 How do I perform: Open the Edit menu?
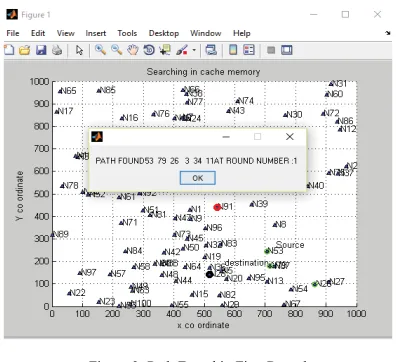coord(38,33)
